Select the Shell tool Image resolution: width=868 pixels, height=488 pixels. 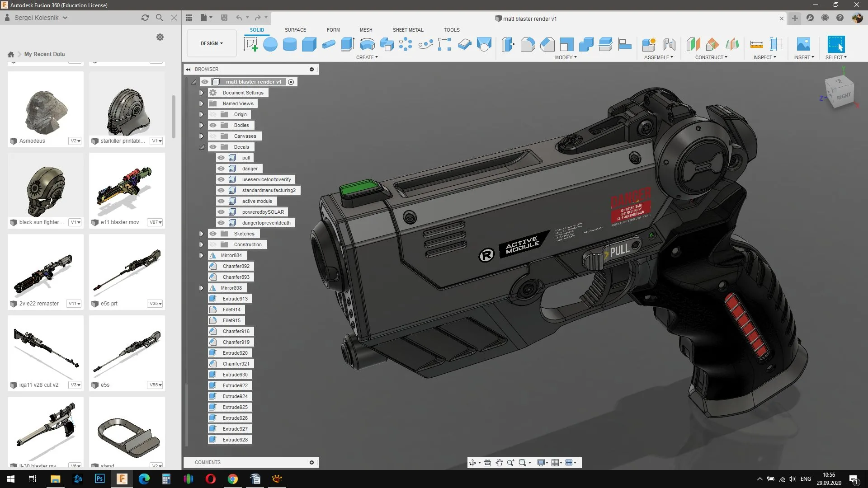566,44
